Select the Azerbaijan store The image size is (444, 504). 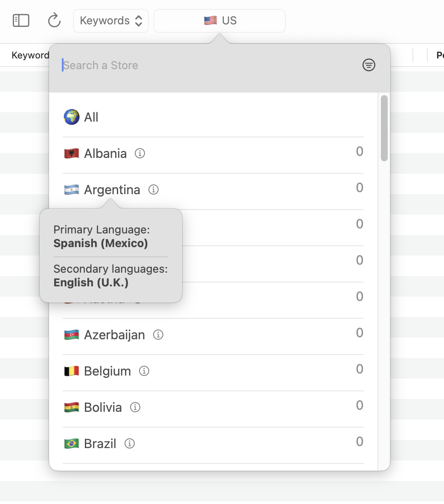click(x=114, y=335)
